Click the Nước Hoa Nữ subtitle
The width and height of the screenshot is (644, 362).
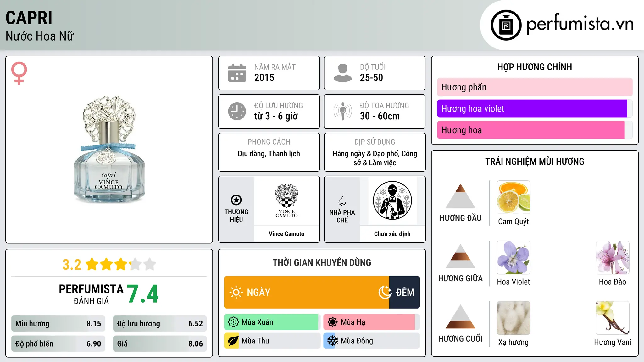click(39, 36)
